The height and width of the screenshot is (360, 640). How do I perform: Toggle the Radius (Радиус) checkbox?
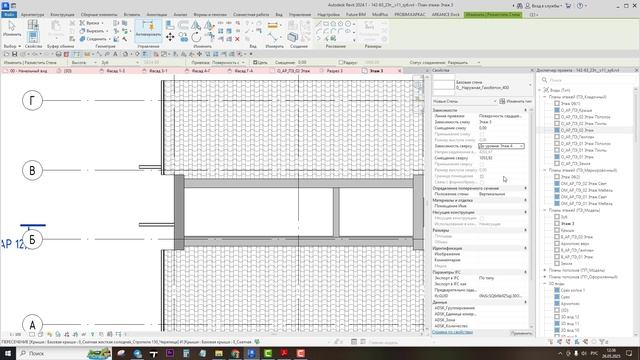point(341,62)
